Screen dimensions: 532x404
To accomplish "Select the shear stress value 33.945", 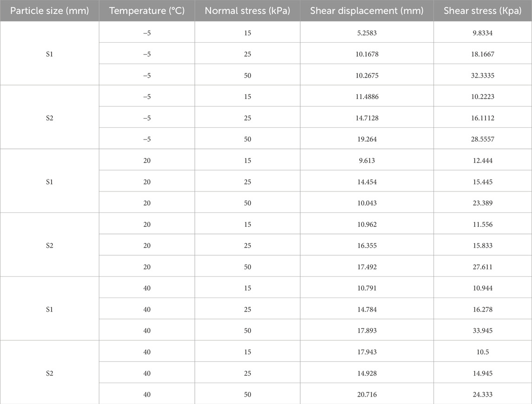I will point(482,331).
